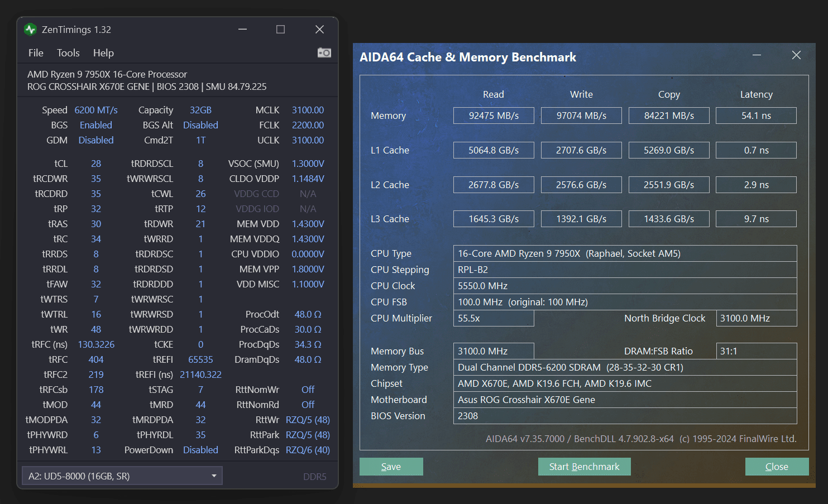Viewport: 828px width, 504px height.
Task: Click the L3 Cache Latency value 9.7 ns
Action: click(x=756, y=219)
